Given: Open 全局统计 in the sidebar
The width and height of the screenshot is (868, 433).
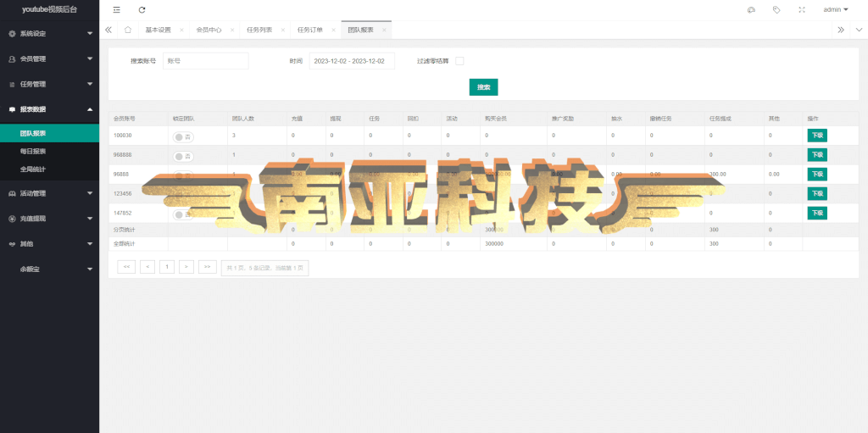Looking at the screenshot, I should 50,169.
